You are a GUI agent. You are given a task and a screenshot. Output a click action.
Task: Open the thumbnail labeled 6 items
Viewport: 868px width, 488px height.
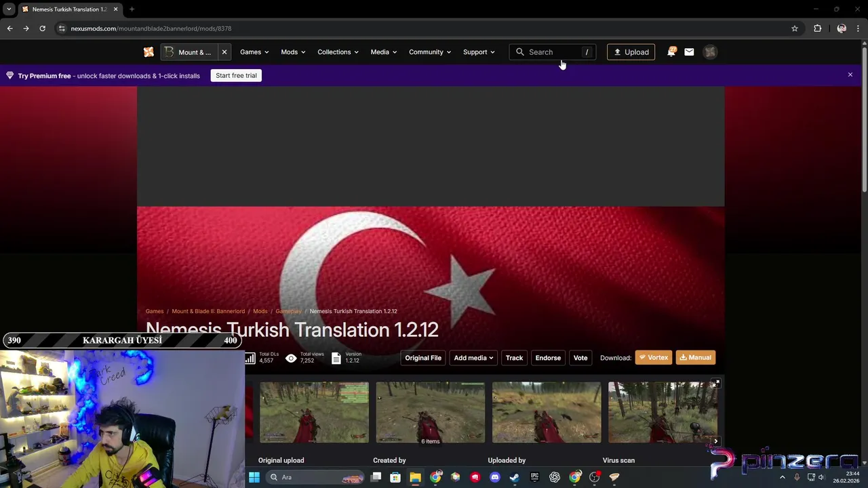(431, 412)
